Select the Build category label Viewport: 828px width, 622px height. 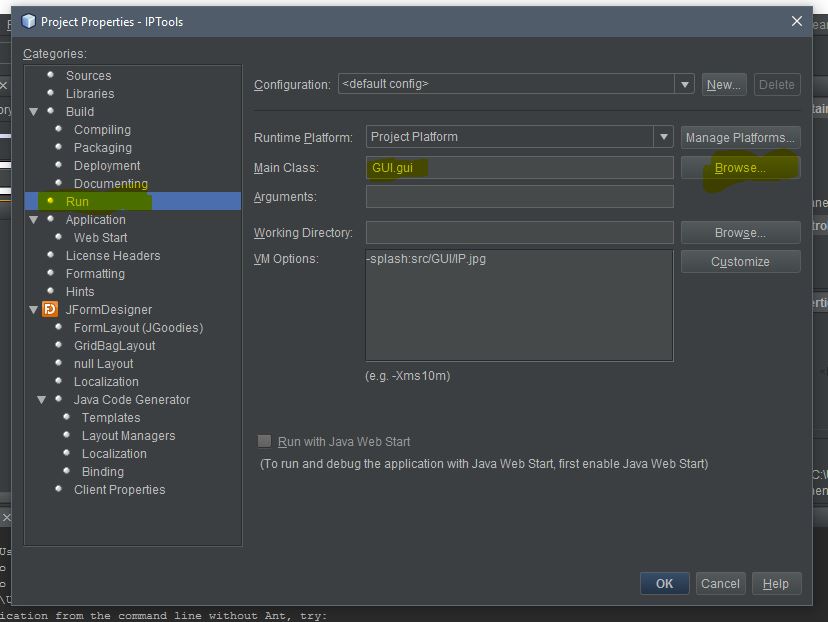click(x=80, y=111)
